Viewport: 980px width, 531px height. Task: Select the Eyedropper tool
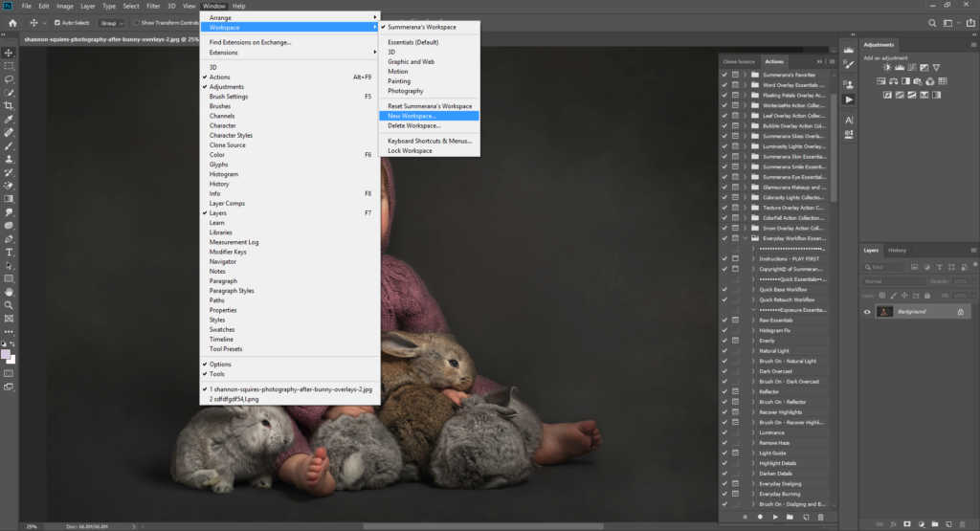tap(9, 120)
